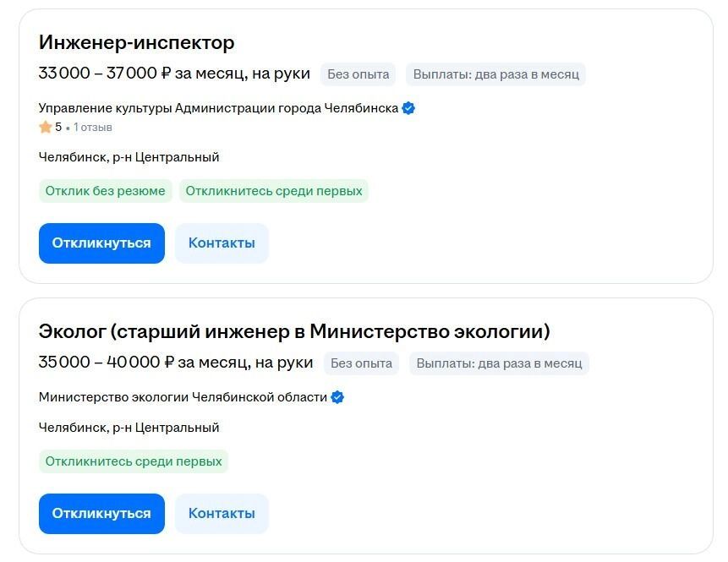This screenshot has width=728, height=562.
Task: Open Министерство экологии Челябинской области employer page
Action: tap(183, 397)
